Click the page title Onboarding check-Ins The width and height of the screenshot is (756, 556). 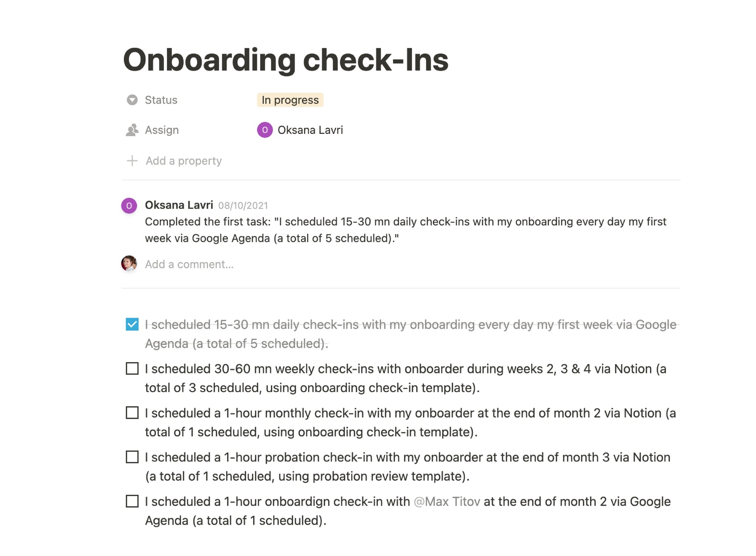[x=286, y=60]
